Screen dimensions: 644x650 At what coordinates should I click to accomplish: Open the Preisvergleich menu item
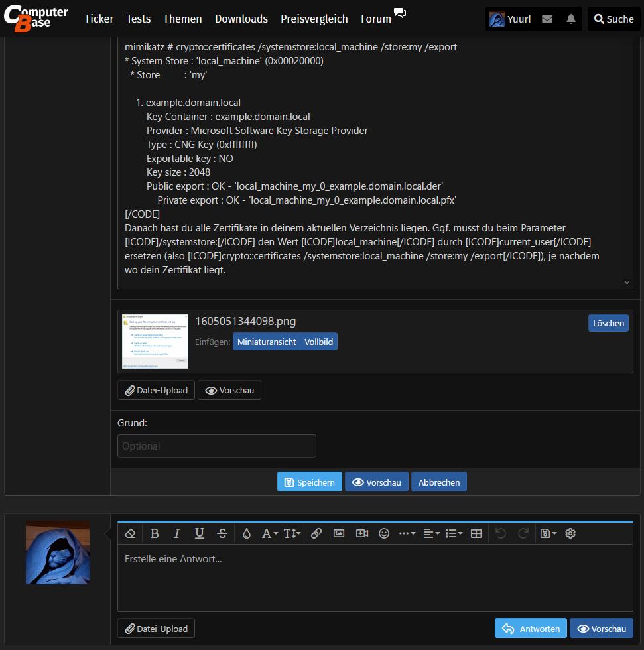point(314,19)
